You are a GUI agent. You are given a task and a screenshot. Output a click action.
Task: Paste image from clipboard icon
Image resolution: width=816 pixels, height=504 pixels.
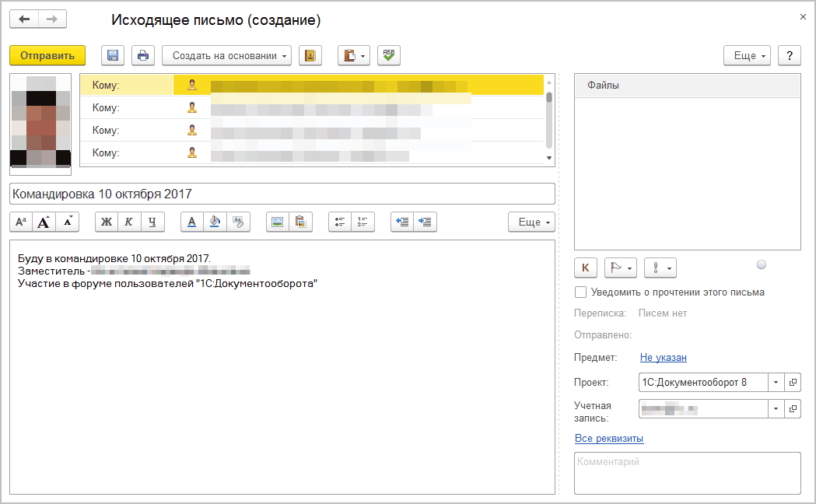tap(301, 222)
